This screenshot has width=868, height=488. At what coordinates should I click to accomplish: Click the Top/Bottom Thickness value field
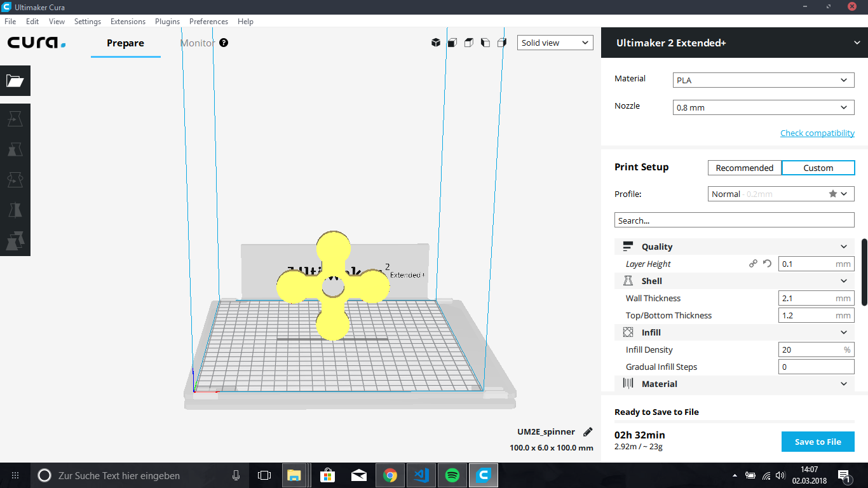(x=817, y=315)
